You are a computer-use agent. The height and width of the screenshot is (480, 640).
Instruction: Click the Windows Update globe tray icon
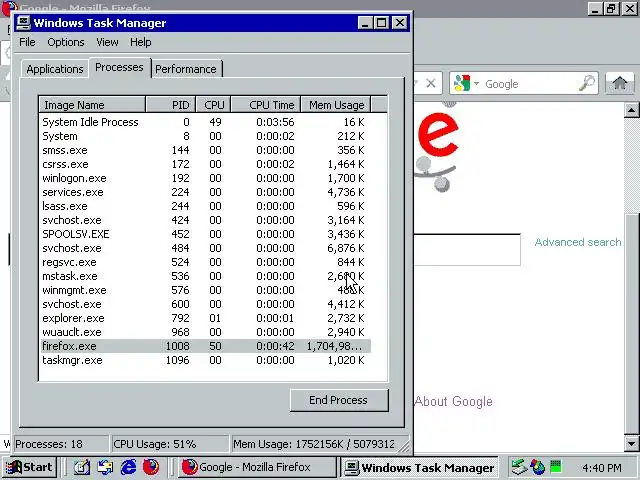(538, 467)
